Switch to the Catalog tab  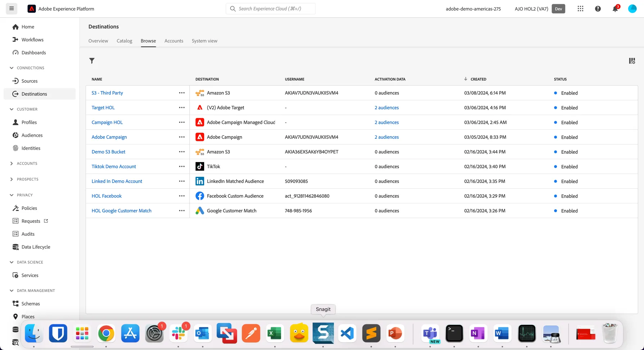pos(124,41)
